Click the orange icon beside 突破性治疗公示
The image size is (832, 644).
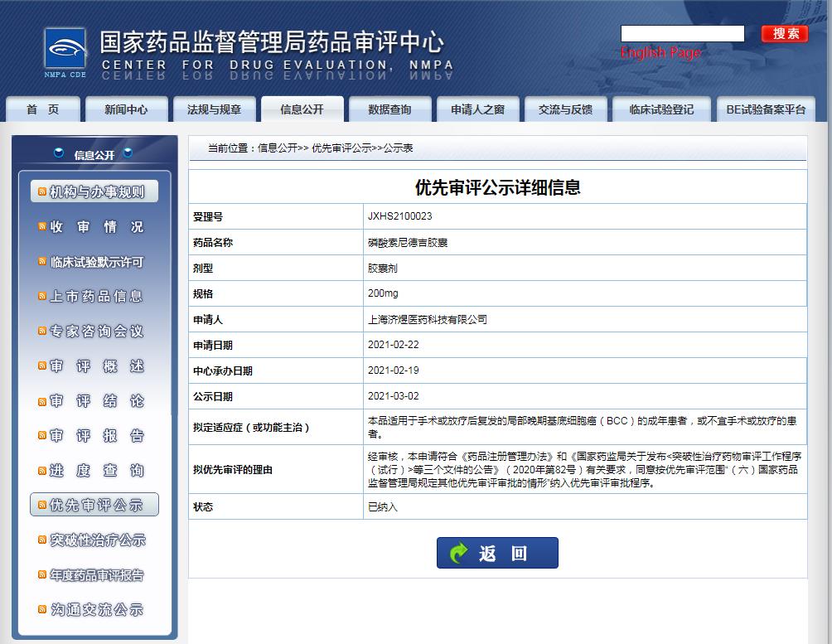[42, 540]
